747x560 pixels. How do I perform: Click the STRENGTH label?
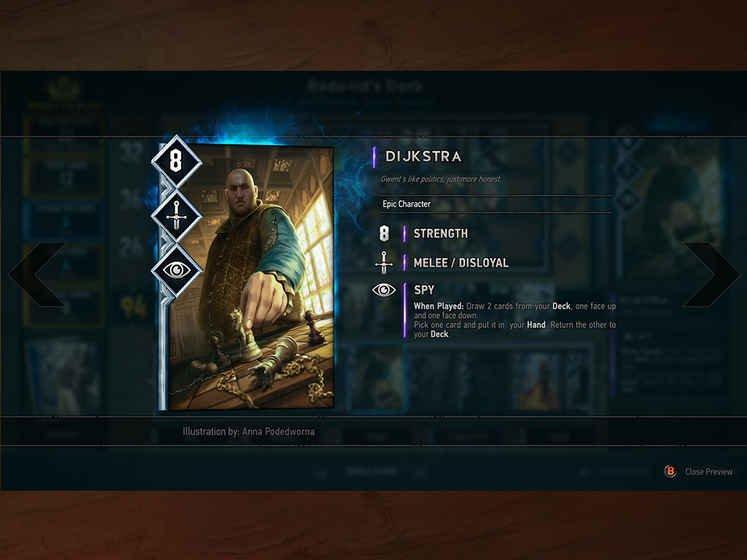(441, 234)
